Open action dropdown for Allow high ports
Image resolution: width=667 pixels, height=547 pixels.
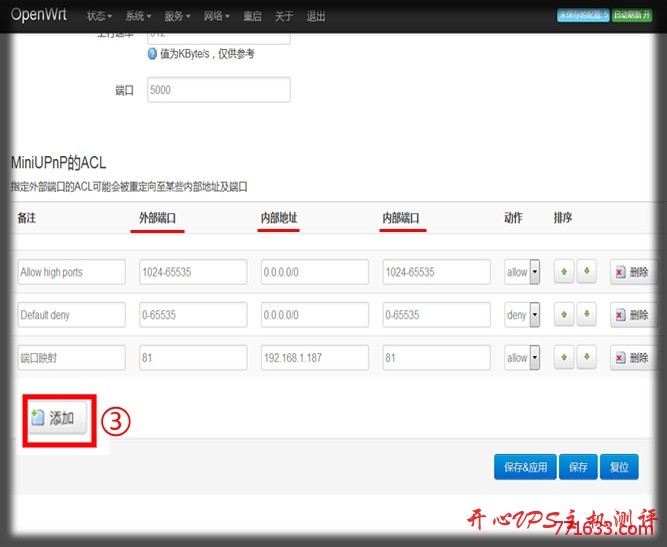coord(522,272)
